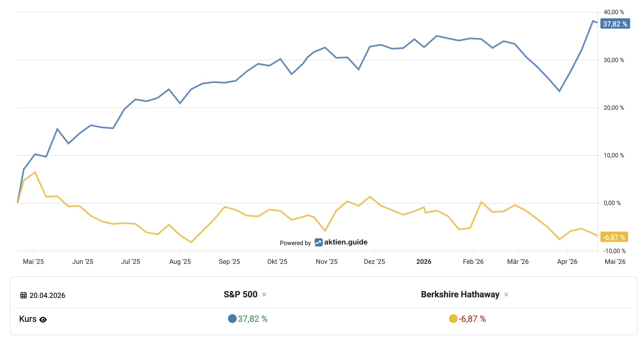Toggle the eye icon next to Kurs
This screenshot has height=342, width=644.
click(43, 319)
